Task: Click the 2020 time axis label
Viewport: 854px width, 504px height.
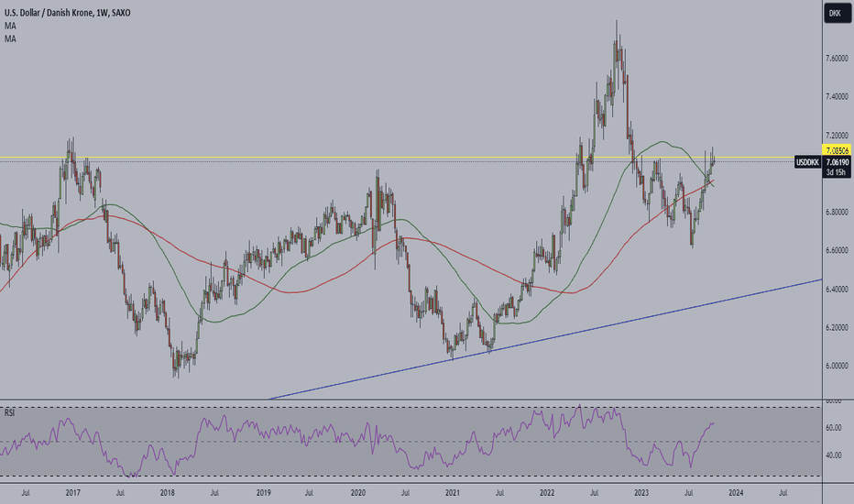Action: (358, 493)
